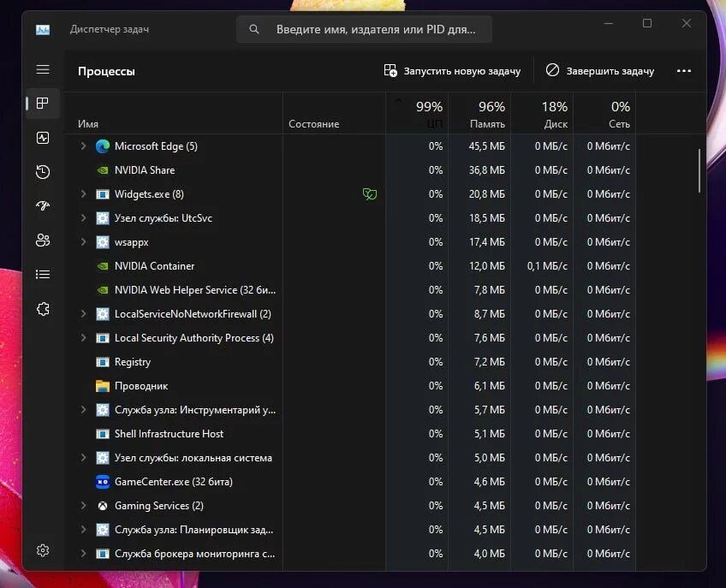726x588 pixels.
Task: Select the Processes page icon in sidebar
Action: point(43,104)
